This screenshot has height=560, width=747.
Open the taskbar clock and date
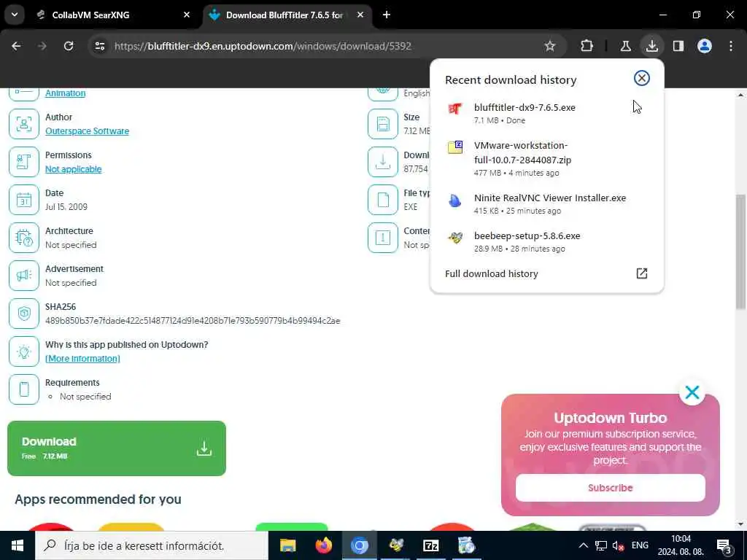[681, 545]
